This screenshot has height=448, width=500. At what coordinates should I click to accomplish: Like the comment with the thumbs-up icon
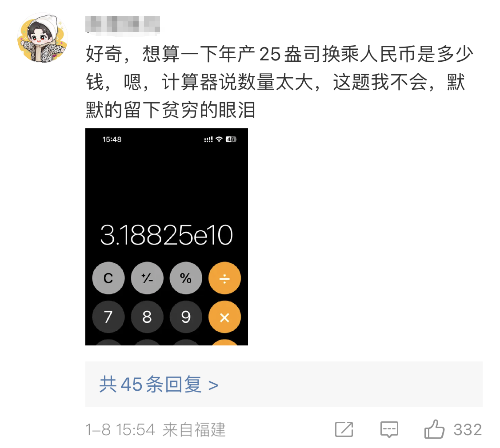[x=434, y=429]
